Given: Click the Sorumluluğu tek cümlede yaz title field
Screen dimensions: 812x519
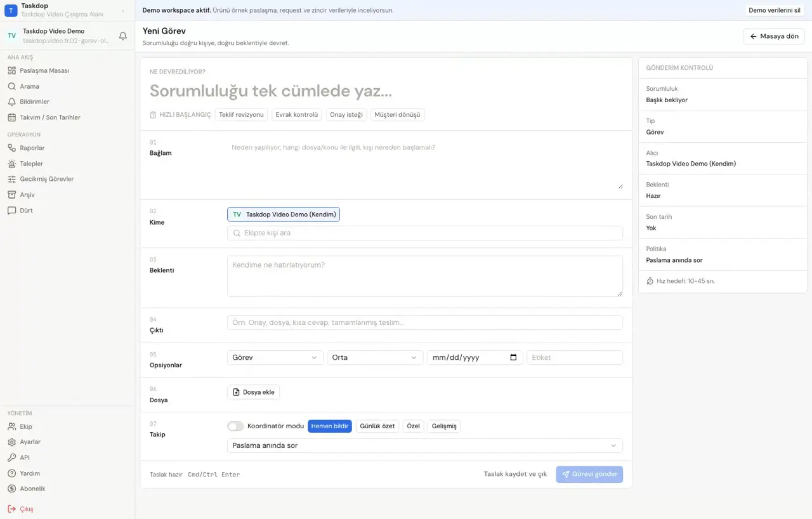Looking at the screenshot, I should pyautogui.click(x=386, y=91).
